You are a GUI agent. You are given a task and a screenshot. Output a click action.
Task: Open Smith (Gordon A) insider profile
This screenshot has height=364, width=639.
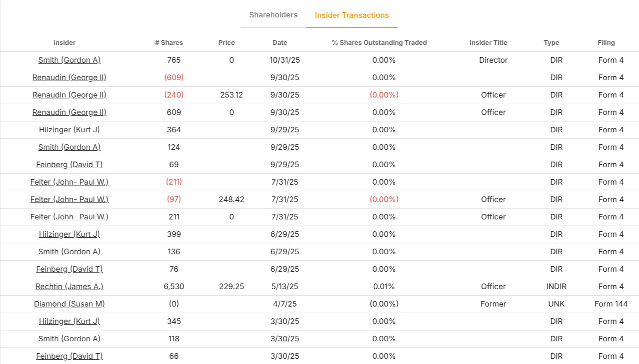(68, 60)
